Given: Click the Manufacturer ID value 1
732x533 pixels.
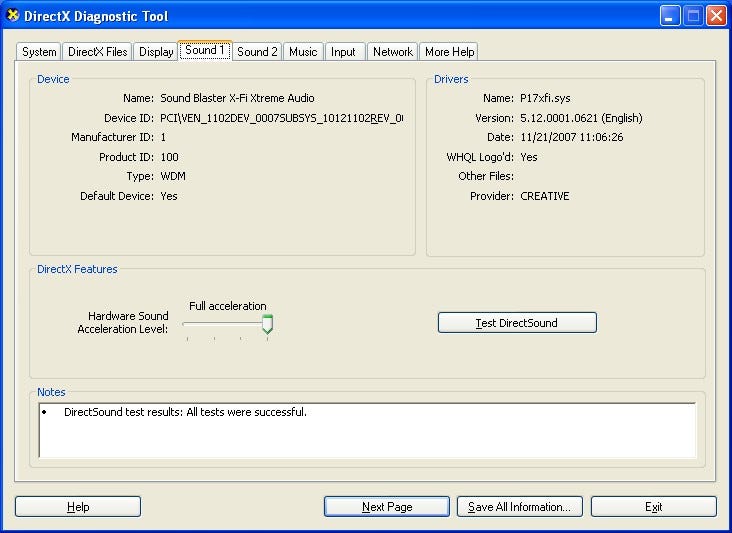Looking at the screenshot, I should pos(163,137).
